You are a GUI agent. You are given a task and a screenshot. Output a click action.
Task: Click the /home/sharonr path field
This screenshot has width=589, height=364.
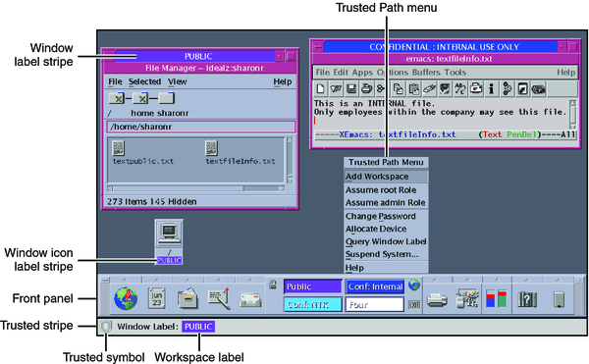pos(201,127)
